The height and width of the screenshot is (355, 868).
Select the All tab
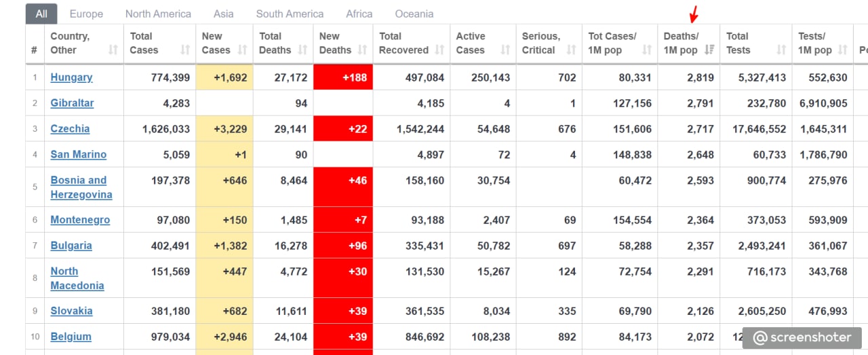click(41, 14)
